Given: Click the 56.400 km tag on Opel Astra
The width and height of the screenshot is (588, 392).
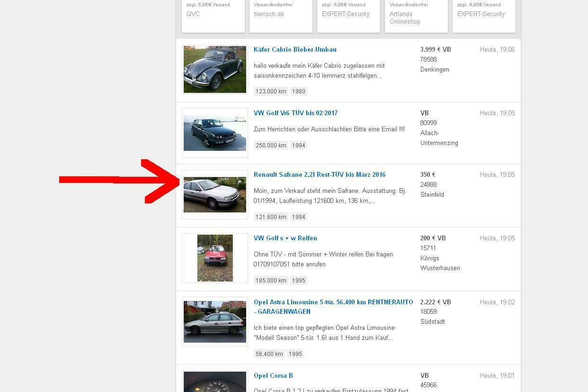Looking at the screenshot, I should click(269, 354).
